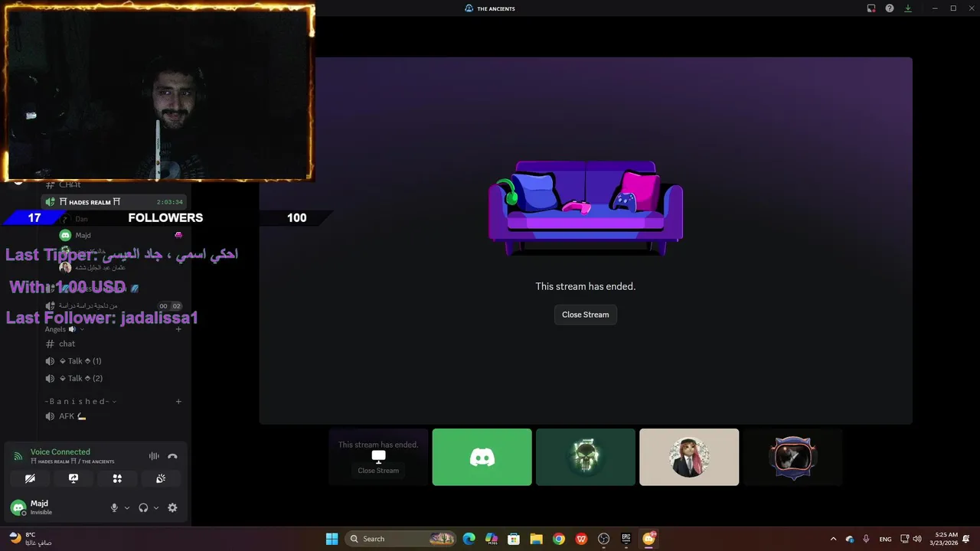Open the network and volume quick settings

(911, 539)
